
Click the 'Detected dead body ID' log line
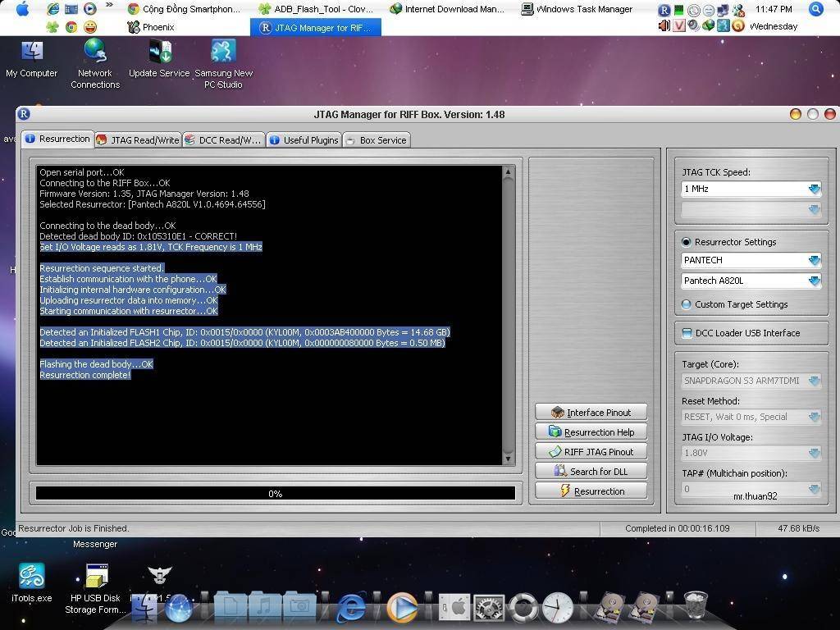pos(138,236)
